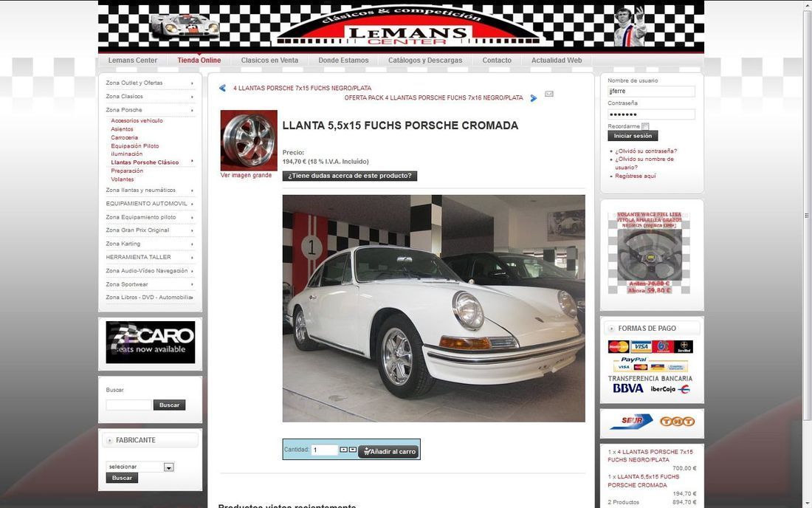Collapse Zona Porsche menu

(x=150, y=110)
